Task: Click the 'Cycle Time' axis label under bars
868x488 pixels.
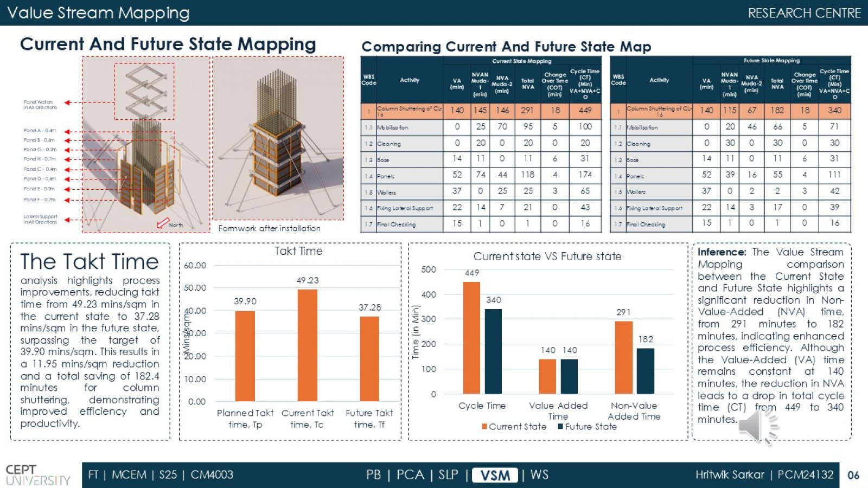Action: pyautogui.click(x=482, y=406)
